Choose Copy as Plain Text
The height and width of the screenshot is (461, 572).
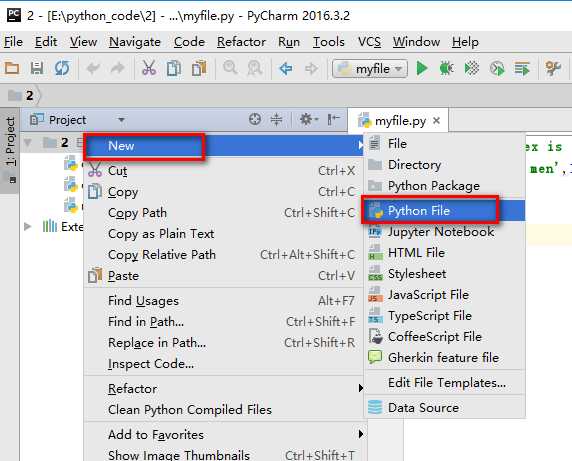click(224, 233)
